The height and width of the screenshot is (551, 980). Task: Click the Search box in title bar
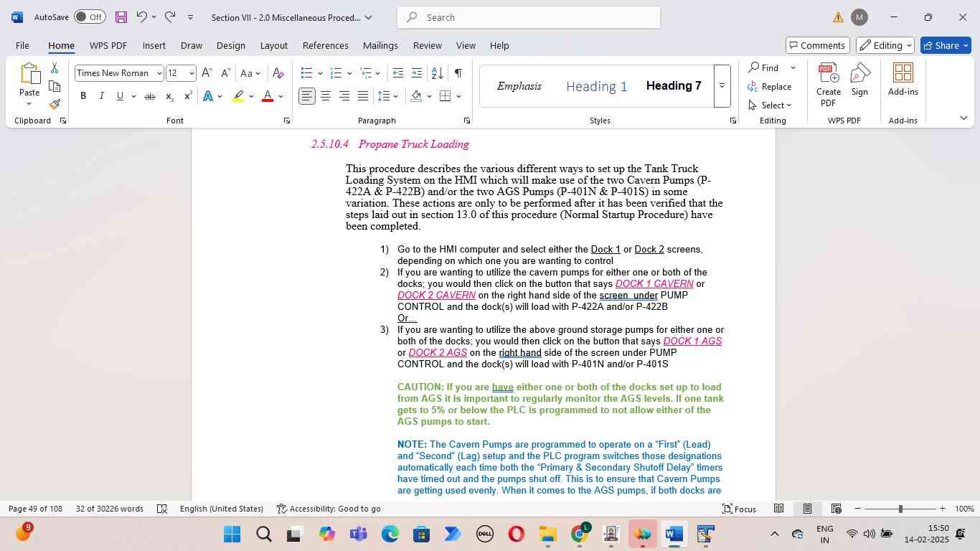coord(529,17)
